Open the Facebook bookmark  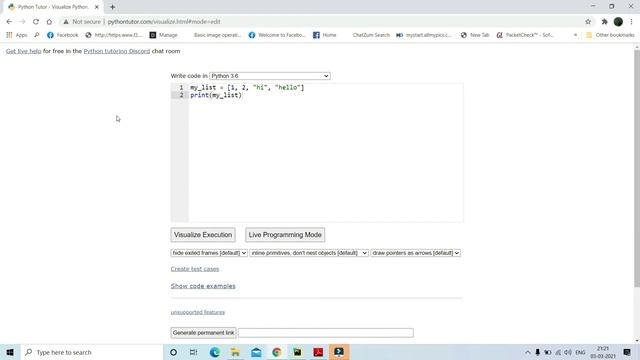coord(62,35)
